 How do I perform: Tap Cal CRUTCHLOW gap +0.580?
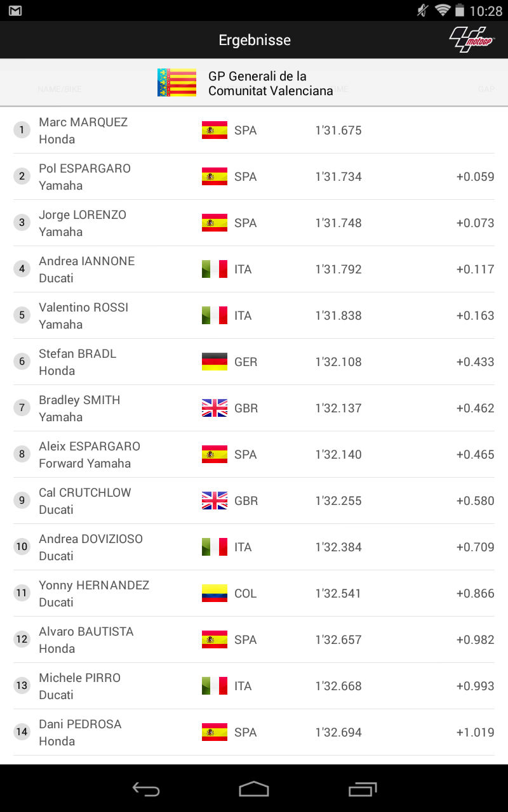coord(475,501)
